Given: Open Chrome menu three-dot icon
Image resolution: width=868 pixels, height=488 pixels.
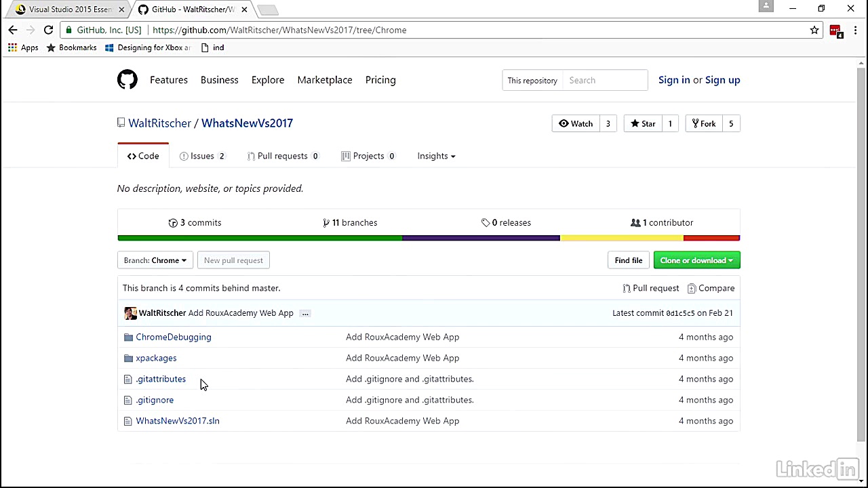Looking at the screenshot, I should click(855, 30).
